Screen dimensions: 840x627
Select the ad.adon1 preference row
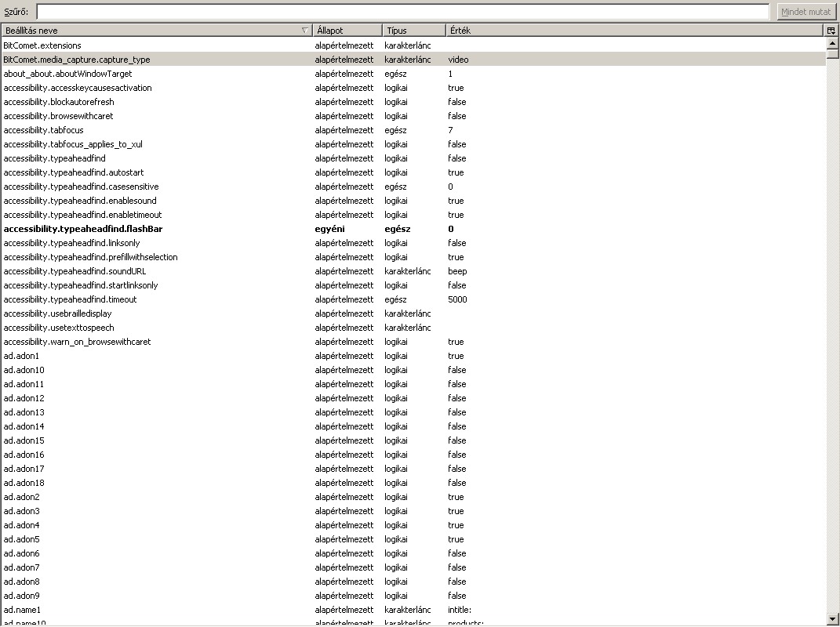(x=21, y=356)
